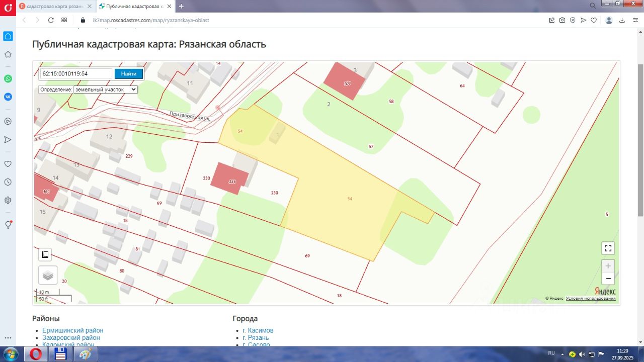The image size is (644, 362).
Task: Expand the Определение type dropdown
Action: coord(105,89)
